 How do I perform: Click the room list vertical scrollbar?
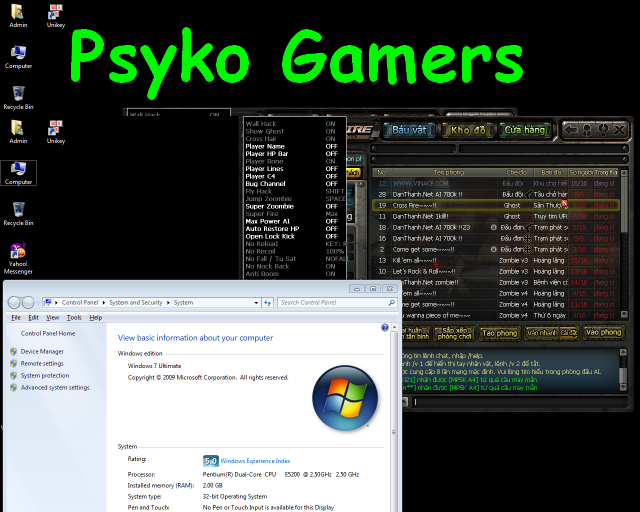click(624, 244)
